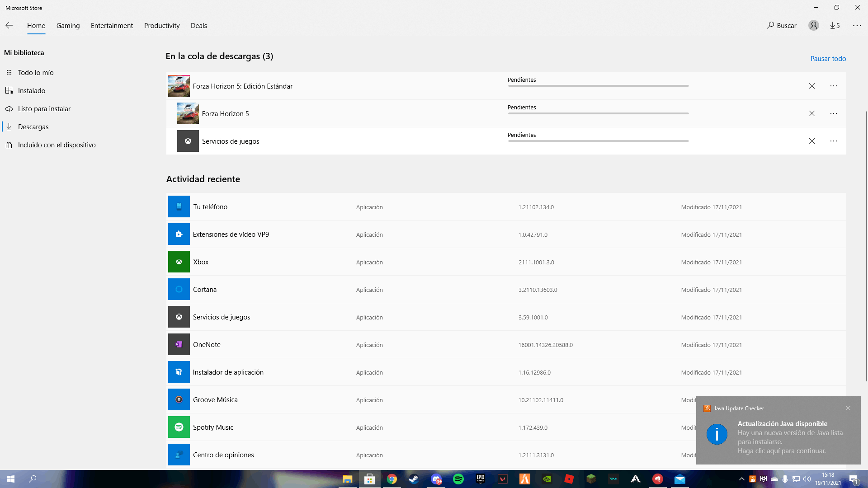This screenshot has height=488, width=868.
Task: Switch to the Gaming tab
Action: (68, 26)
